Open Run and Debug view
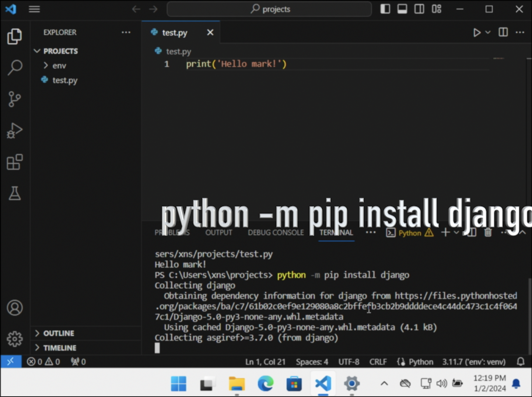This screenshot has width=532, height=397. (x=15, y=130)
